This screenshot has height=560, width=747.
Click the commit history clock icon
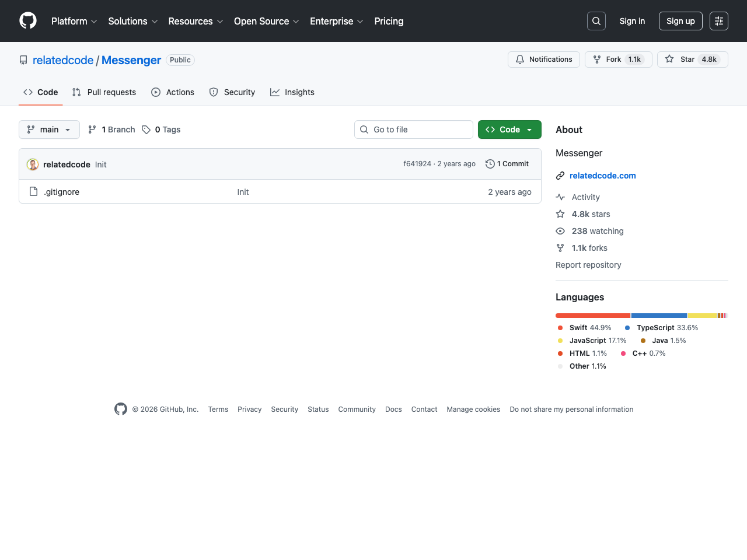click(x=490, y=164)
